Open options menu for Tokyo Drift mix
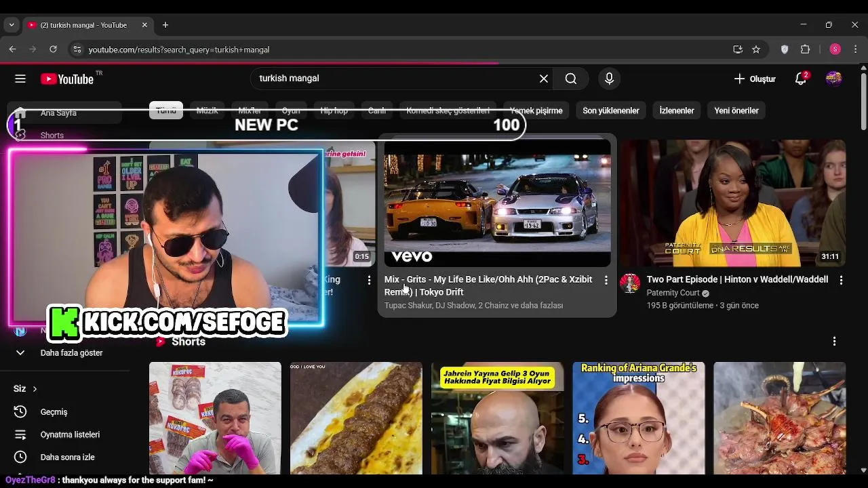Viewport: 868px width, 488px height. [606, 280]
